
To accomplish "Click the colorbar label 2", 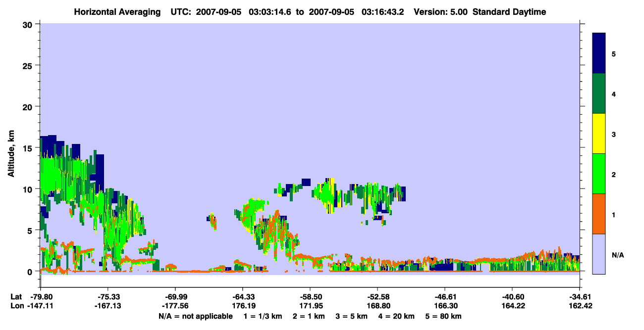I will pos(614,174).
